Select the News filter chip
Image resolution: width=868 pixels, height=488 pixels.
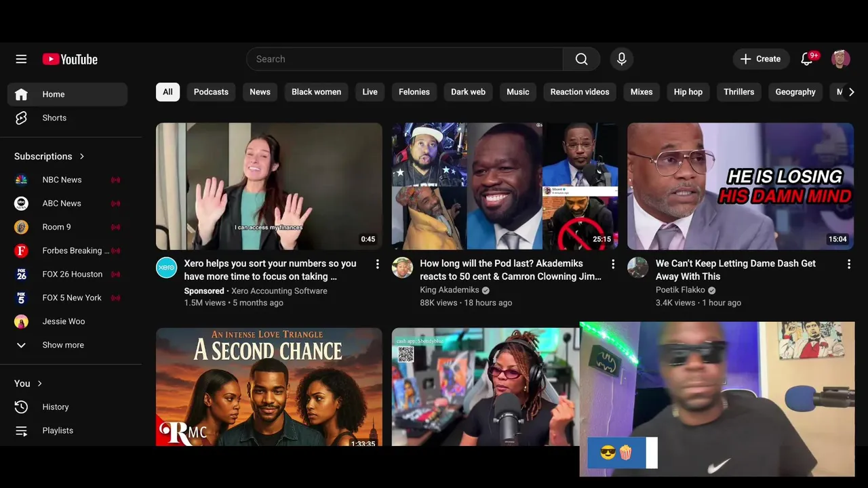pos(260,92)
